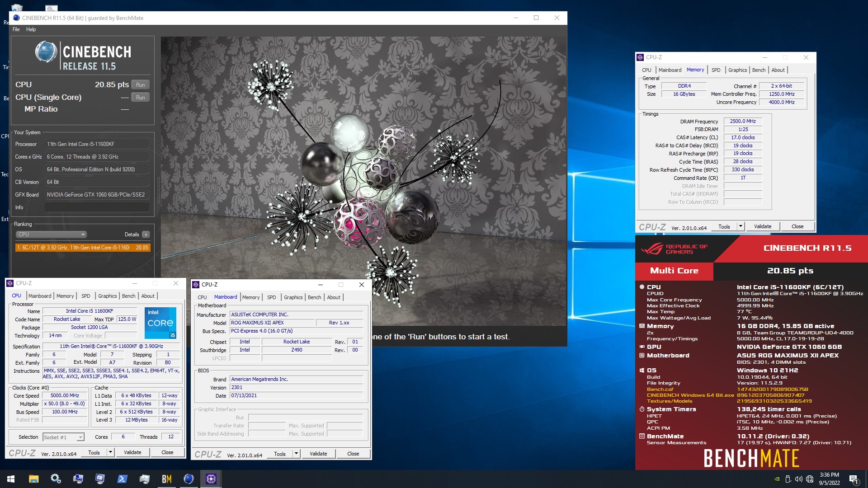Select the 6C/12T ranking result row
Viewport: 868px width, 488px height.
point(83,248)
